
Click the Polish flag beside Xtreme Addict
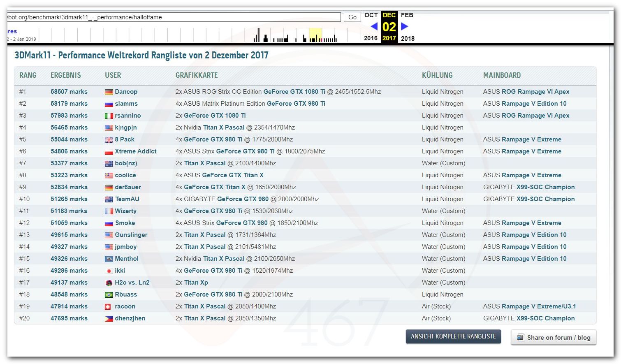(109, 152)
